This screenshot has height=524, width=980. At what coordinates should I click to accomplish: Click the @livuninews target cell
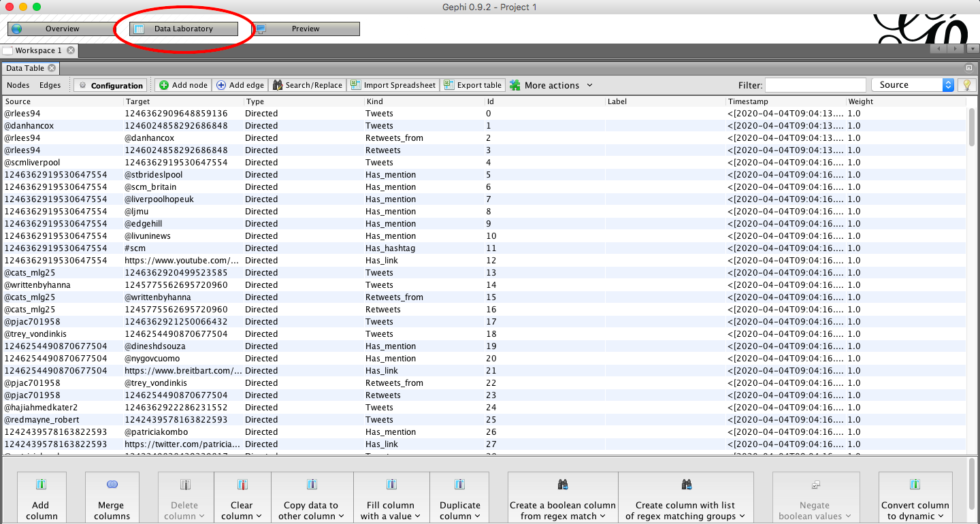tap(182, 236)
